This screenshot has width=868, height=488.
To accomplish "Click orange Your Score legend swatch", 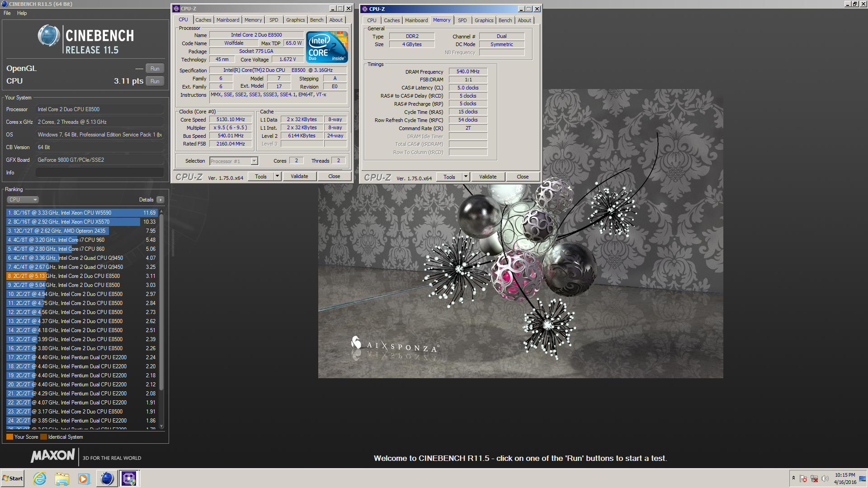I will pyautogui.click(x=9, y=437).
